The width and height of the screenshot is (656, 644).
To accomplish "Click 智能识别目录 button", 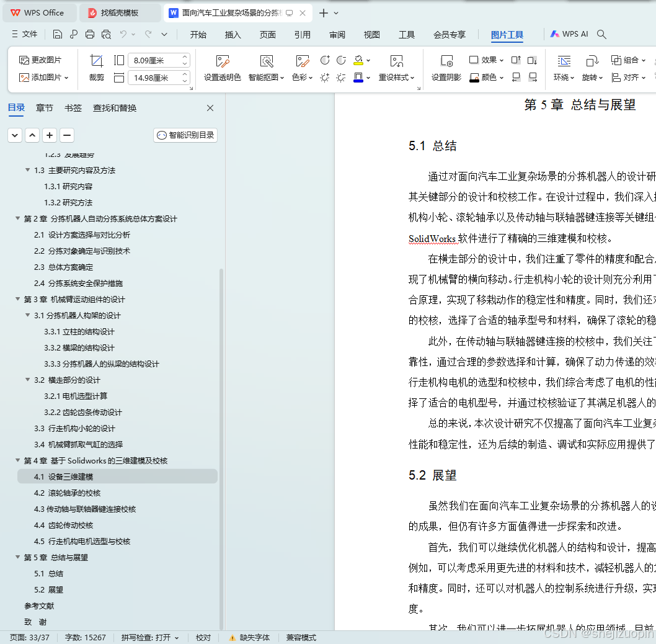I will tap(185, 135).
